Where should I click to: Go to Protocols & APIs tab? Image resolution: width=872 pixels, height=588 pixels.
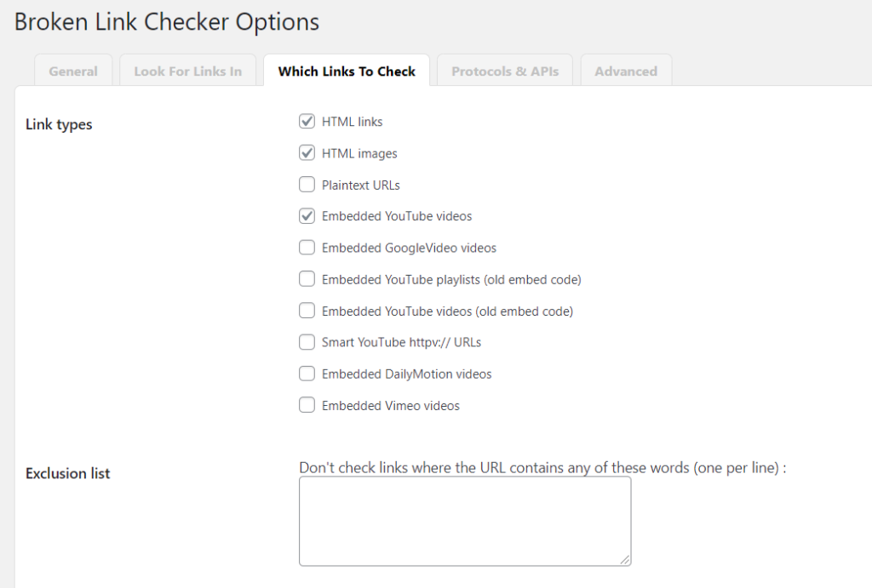pos(505,71)
